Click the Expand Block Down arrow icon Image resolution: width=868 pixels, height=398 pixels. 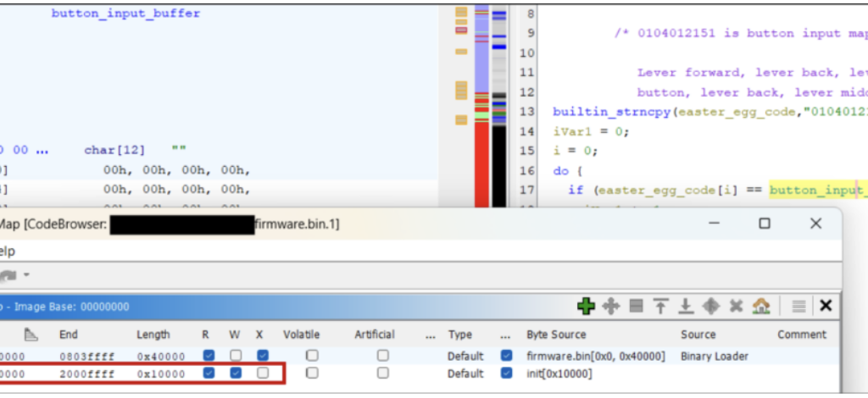pyautogui.click(x=687, y=306)
